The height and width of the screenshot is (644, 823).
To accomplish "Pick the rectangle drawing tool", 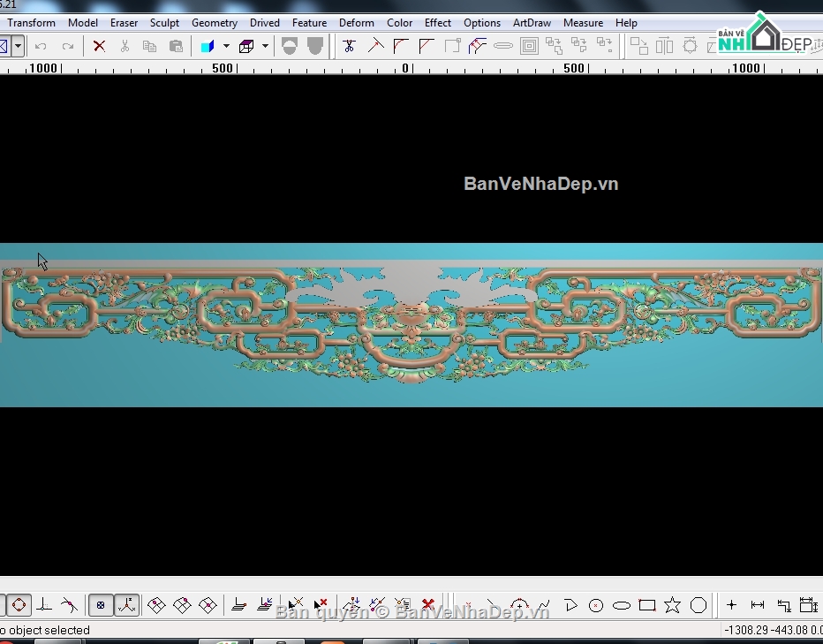I will pos(647,605).
